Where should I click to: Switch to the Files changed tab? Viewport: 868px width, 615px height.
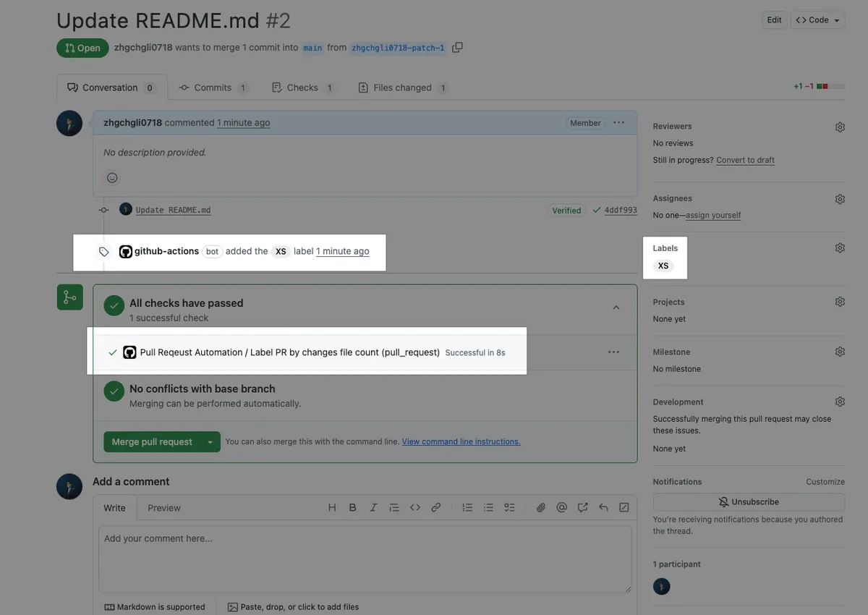pyautogui.click(x=402, y=88)
